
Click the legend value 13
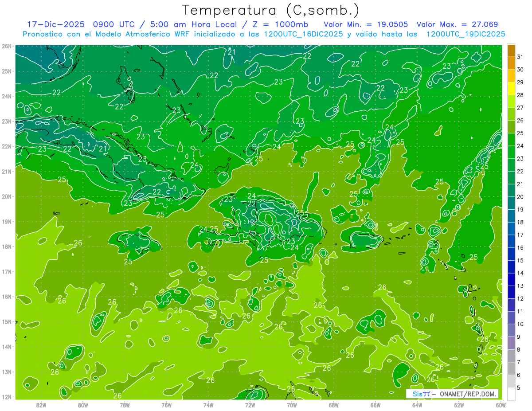click(x=520, y=286)
